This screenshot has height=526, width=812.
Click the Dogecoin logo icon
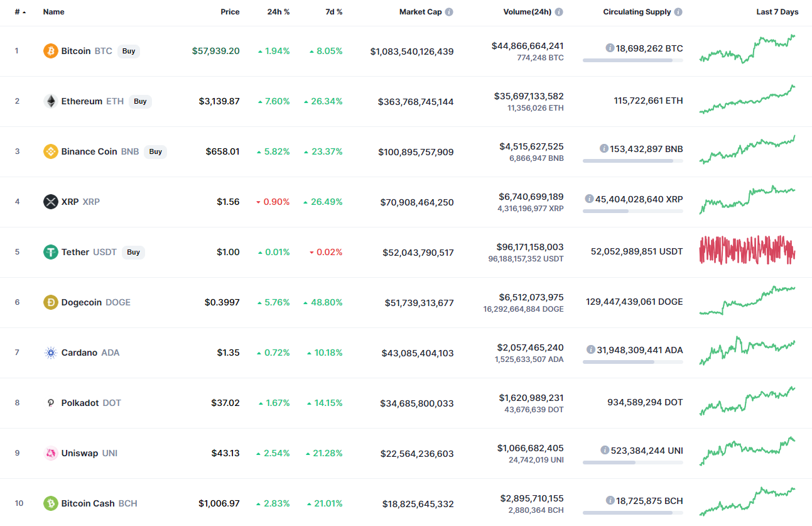coord(51,302)
